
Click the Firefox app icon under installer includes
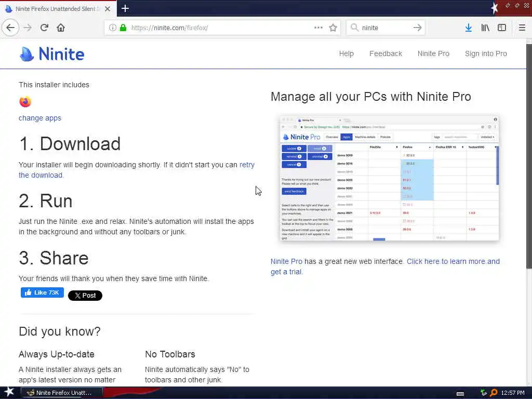[25, 101]
